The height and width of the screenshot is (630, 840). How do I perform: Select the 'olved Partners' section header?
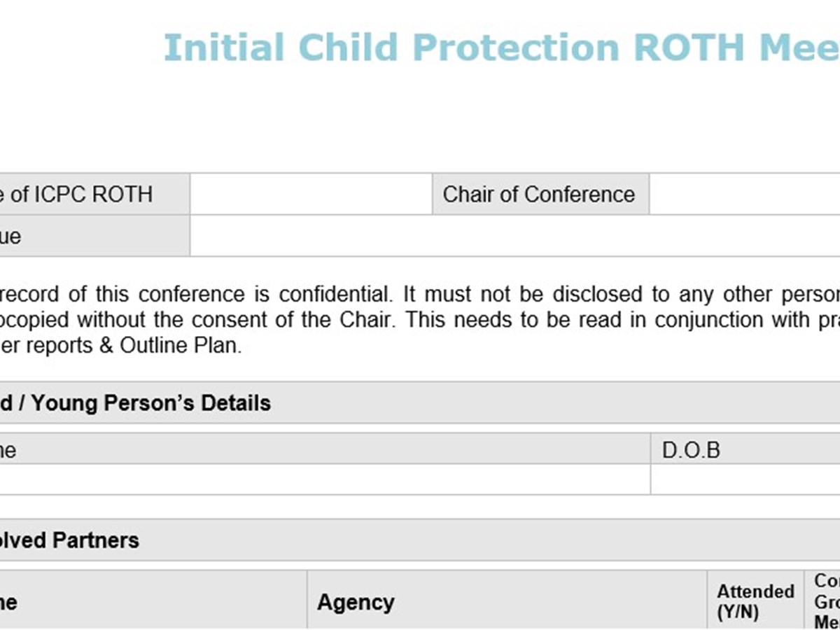(x=70, y=540)
